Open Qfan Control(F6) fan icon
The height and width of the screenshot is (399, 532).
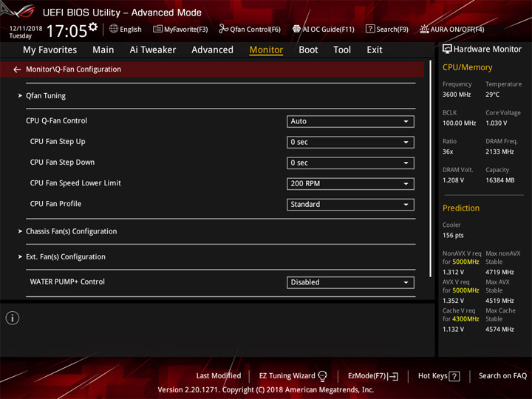click(223, 29)
